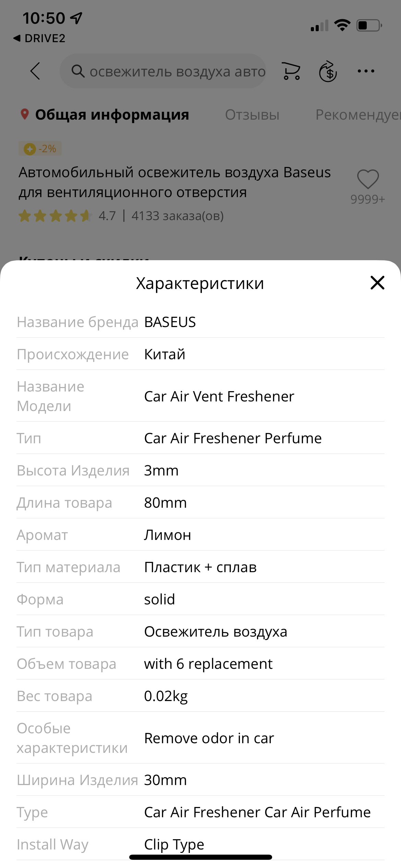
Task: Tap the star rating 4.7
Action: [x=67, y=216]
